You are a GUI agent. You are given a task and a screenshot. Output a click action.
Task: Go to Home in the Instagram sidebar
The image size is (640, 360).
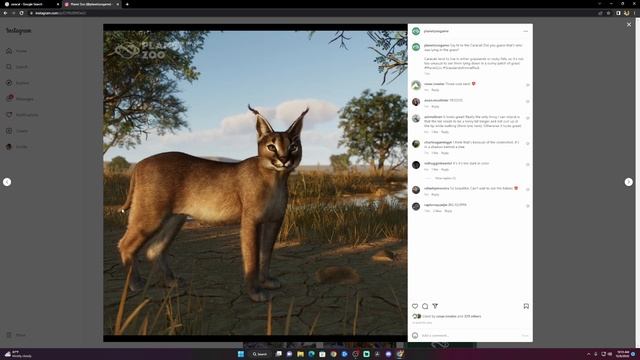pyautogui.click(x=17, y=51)
